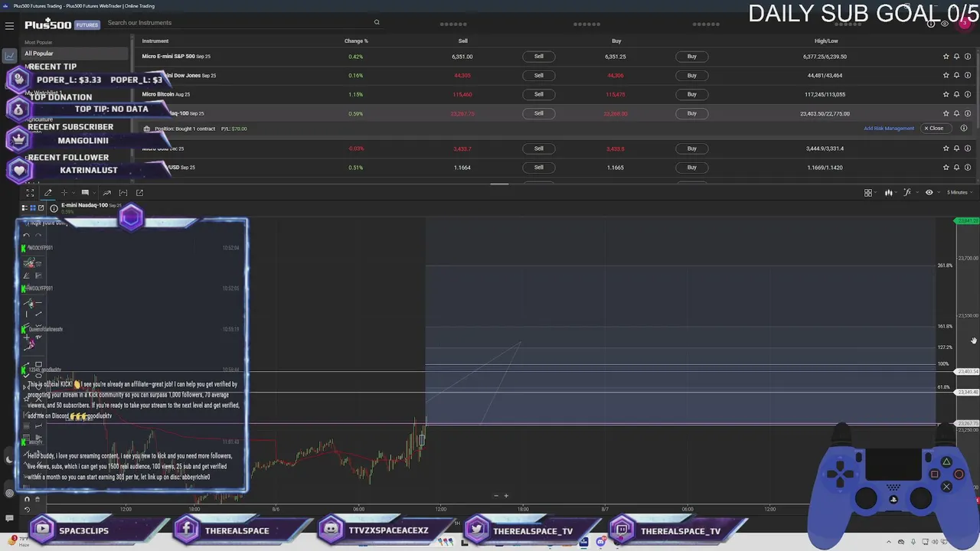Toggle alert bell on 1.1664 row
Screen dimensions: 980x551
pos(956,167)
